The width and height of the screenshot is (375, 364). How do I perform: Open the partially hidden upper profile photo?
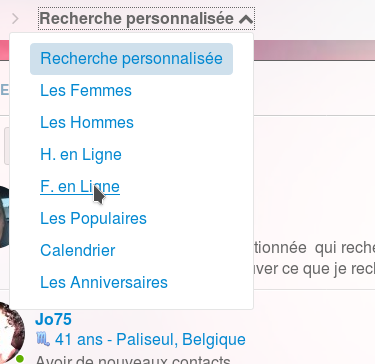pyautogui.click(x=5, y=217)
